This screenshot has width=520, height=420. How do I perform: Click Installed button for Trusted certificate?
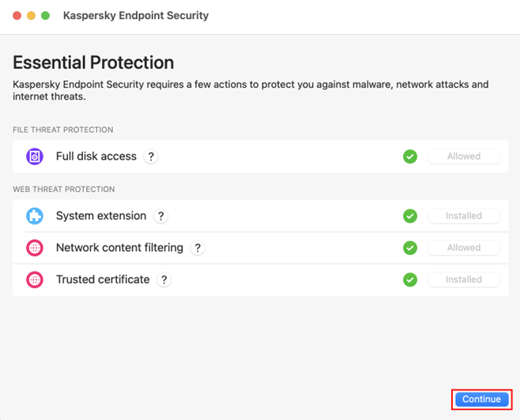pos(464,279)
